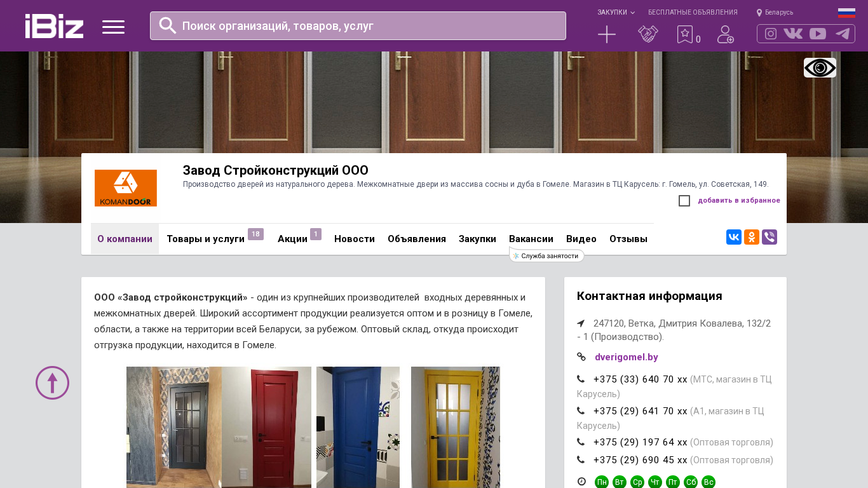868x488 pixels.
Task: Switch language via the Russian flag
Action: (846, 13)
